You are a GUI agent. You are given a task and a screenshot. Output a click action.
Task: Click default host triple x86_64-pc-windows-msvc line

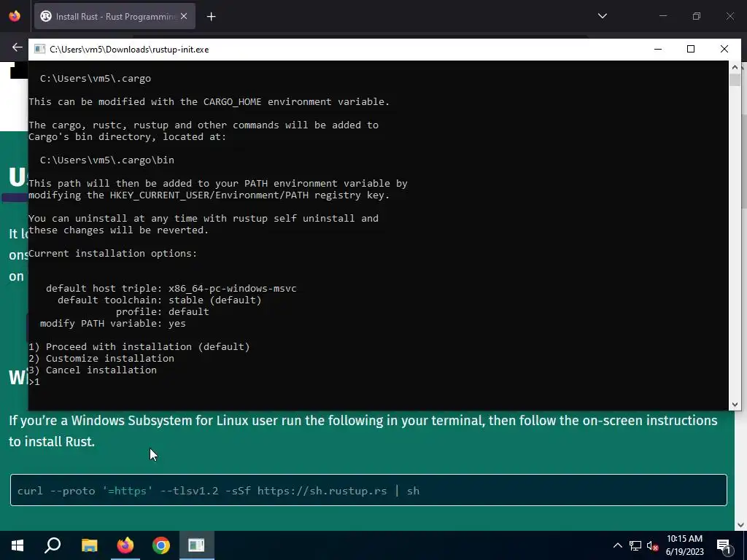click(x=171, y=289)
